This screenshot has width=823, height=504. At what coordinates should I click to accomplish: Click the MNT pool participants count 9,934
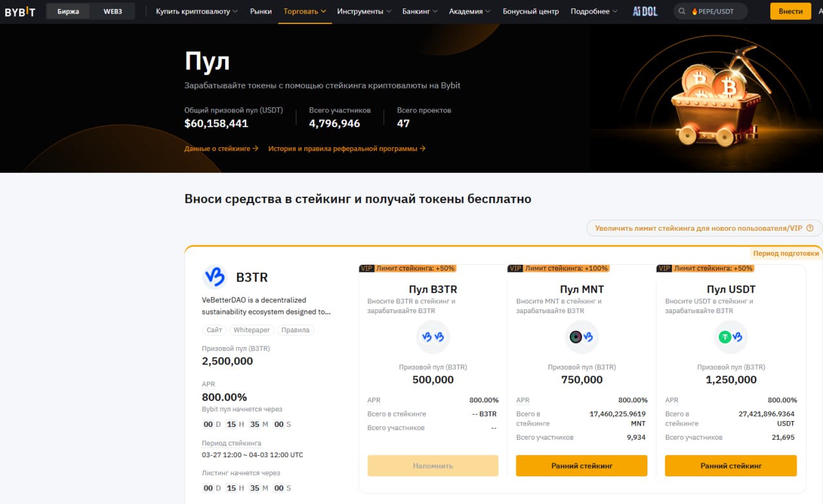636,437
